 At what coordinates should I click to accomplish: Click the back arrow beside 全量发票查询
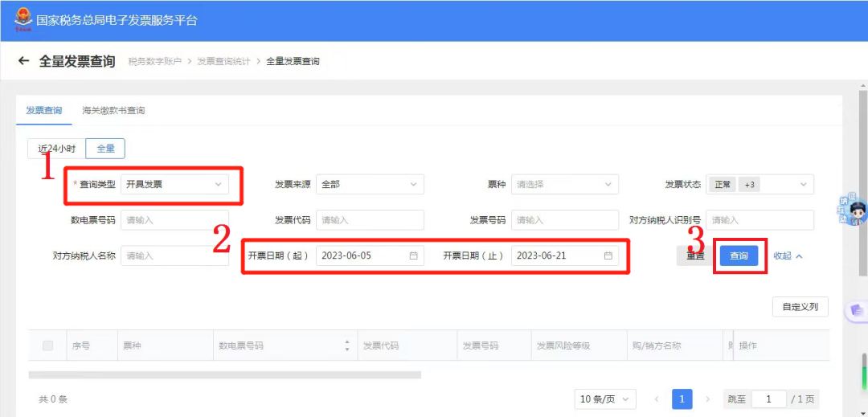point(23,61)
